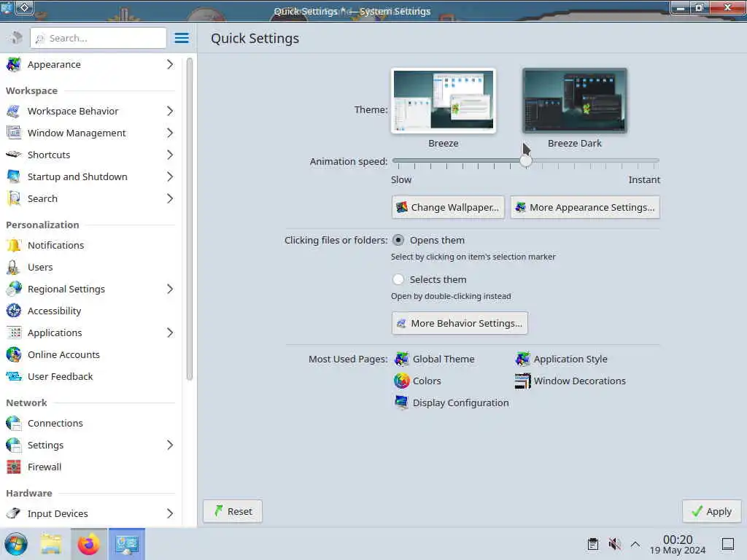Choose the Breeze Dark theme thumbnail
747x560 pixels.
(575, 101)
